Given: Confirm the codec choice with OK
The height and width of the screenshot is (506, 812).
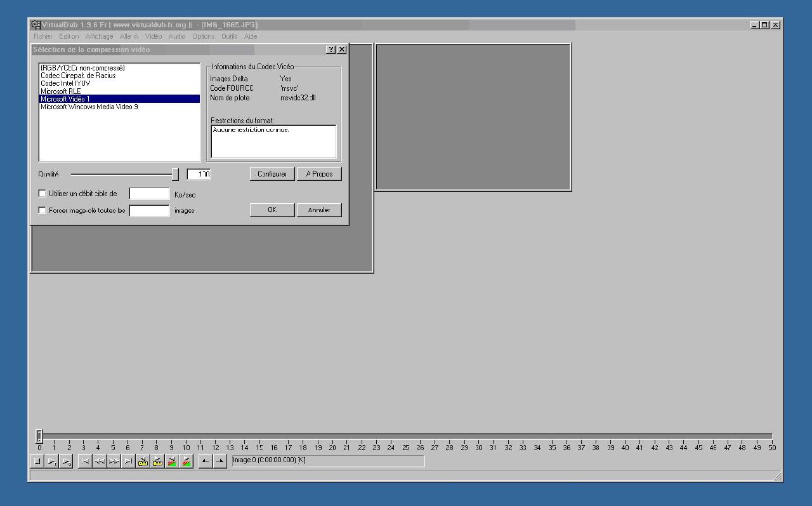Looking at the screenshot, I should (272, 210).
